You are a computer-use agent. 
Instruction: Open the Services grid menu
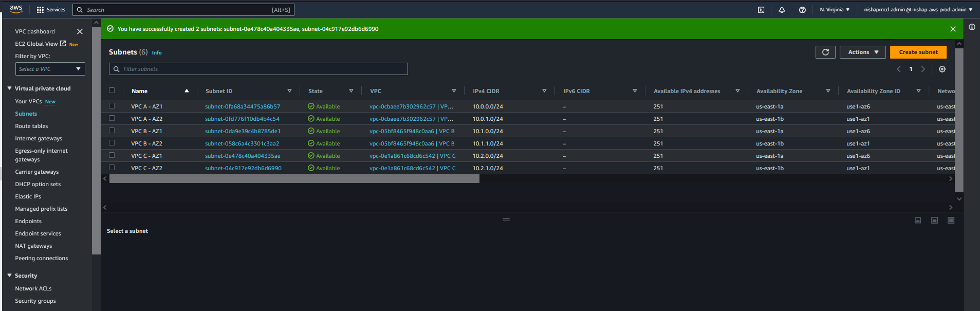point(51,10)
